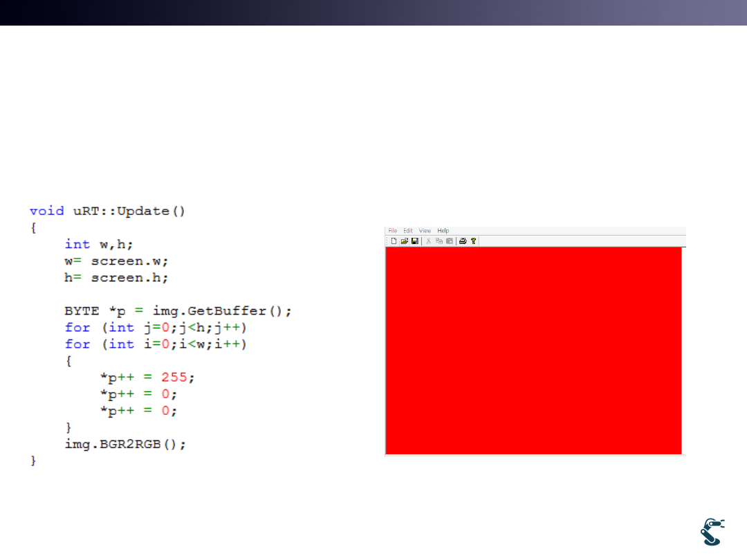747x560 pixels.
Task: Click the 'h= screen.h;' line
Action: point(116,278)
